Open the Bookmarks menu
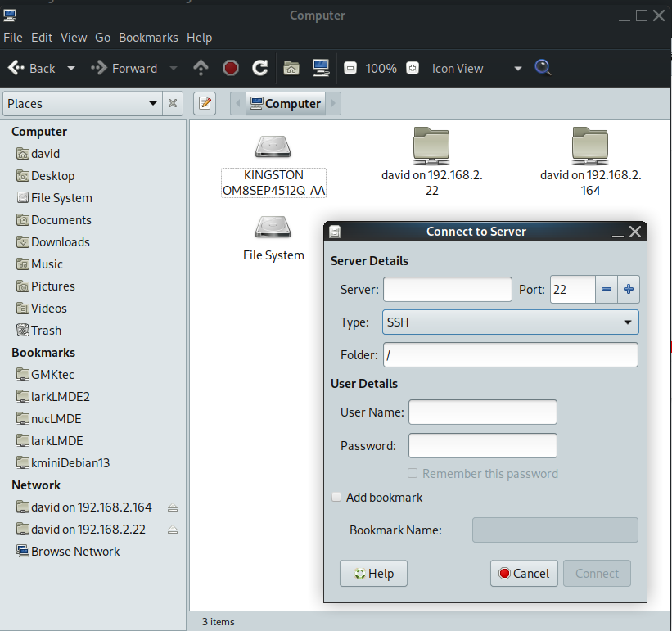 point(148,37)
